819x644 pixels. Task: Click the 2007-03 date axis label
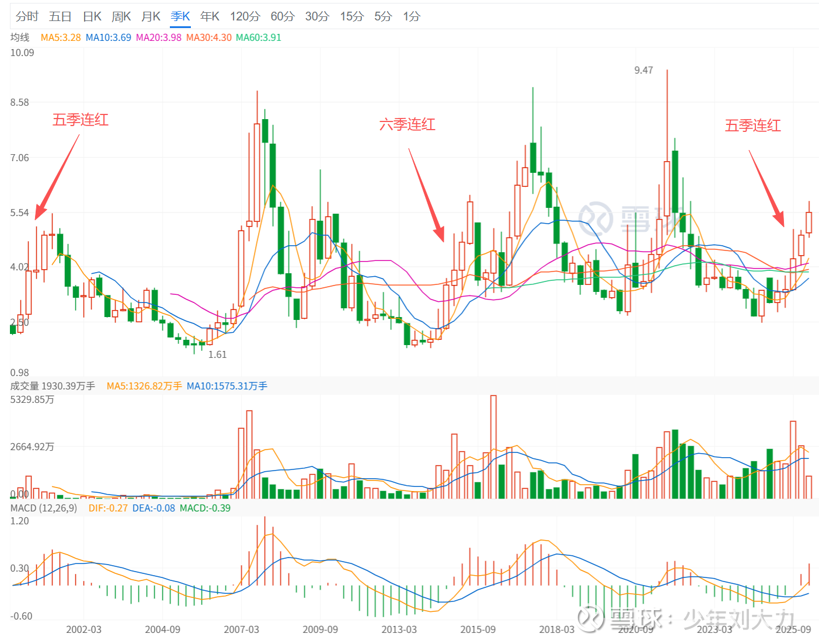click(241, 629)
